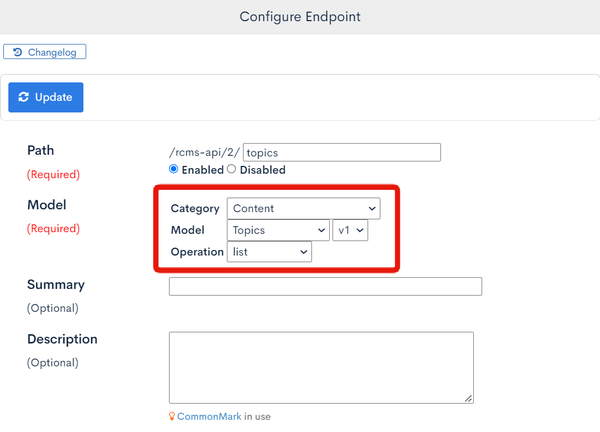
Task: Open the Category dropdown showing Content
Action: 303,209
